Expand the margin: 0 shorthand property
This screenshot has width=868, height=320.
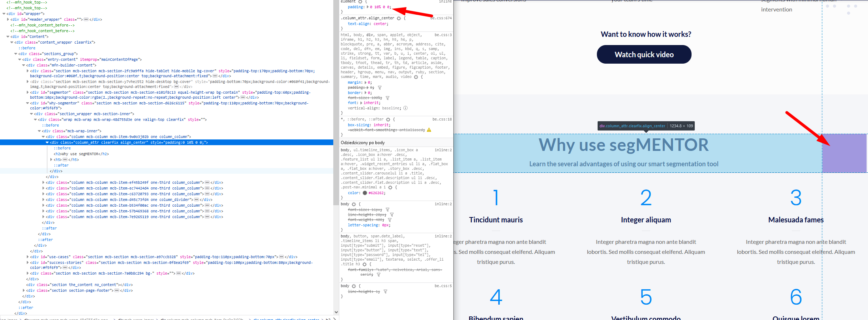point(366,83)
